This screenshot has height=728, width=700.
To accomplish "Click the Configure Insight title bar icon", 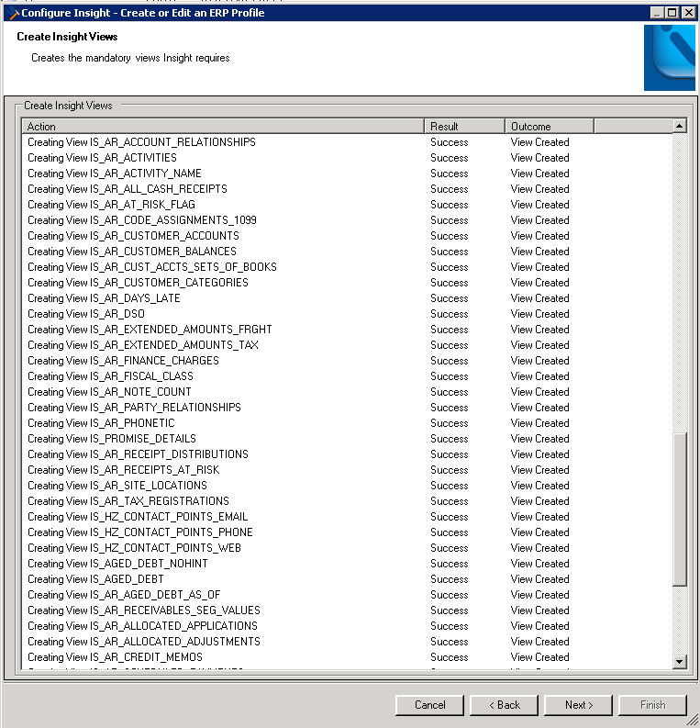I will click(13, 13).
